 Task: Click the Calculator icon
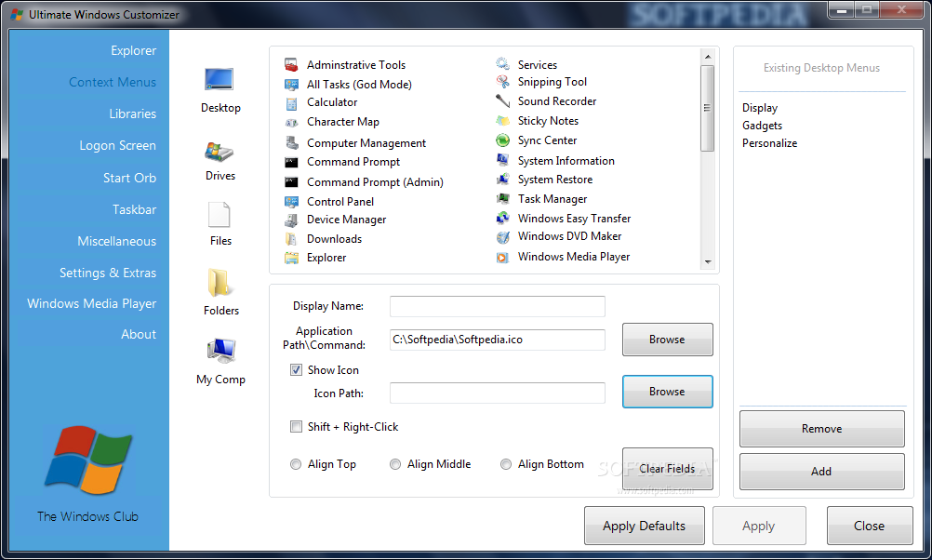point(291,104)
